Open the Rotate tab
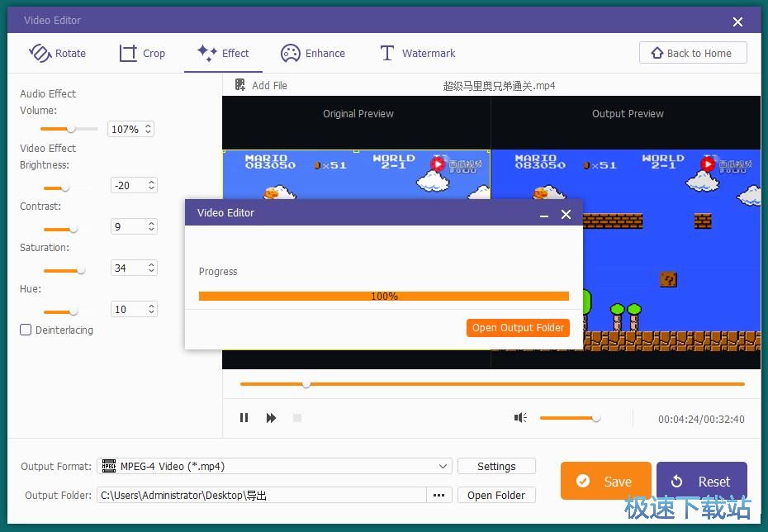 57,53
